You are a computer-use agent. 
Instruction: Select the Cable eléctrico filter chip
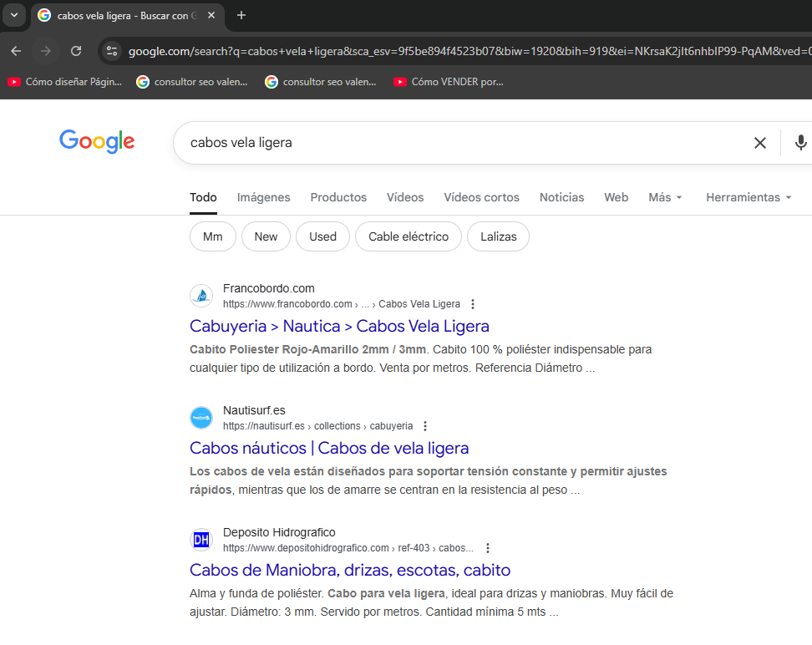pyautogui.click(x=409, y=236)
